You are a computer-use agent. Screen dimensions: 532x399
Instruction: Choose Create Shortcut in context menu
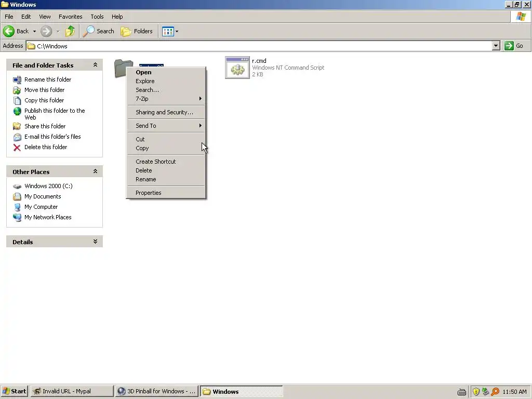pos(166,162)
